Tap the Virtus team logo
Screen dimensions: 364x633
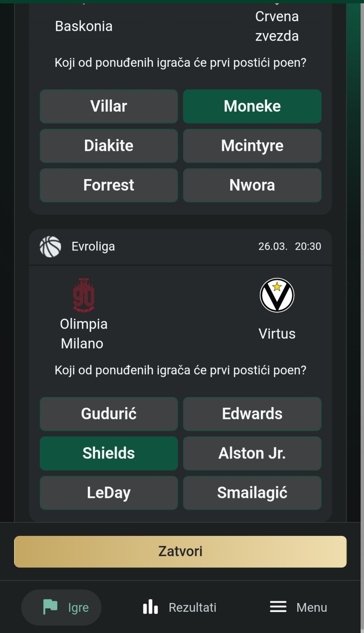277,295
